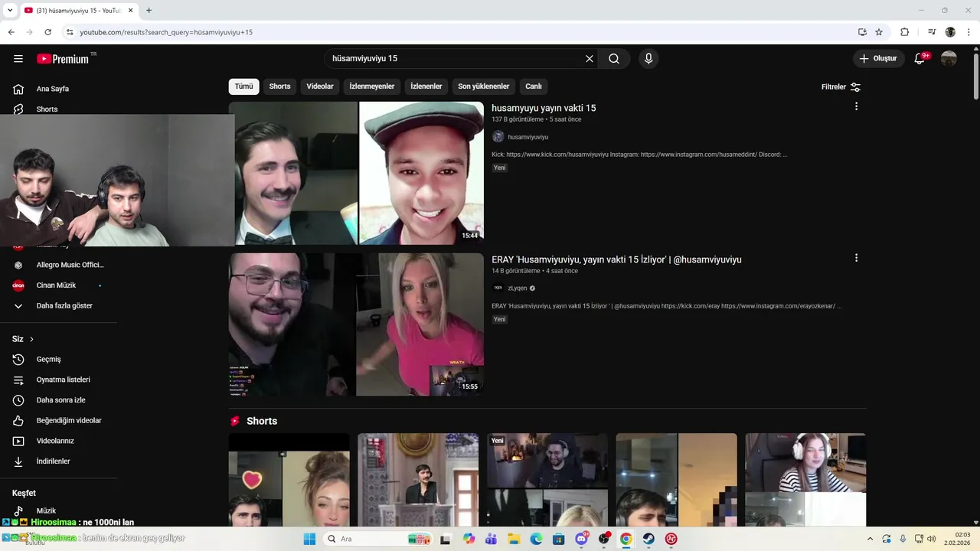Select the İzlenenler filter chip
Screen dimensions: 980x551
click(x=426, y=86)
